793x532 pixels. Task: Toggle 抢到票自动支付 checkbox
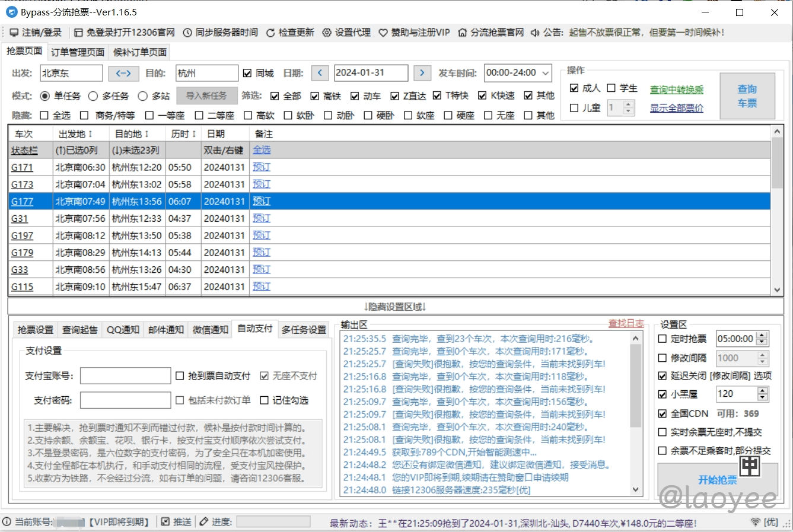pyautogui.click(x=180, y=375)
